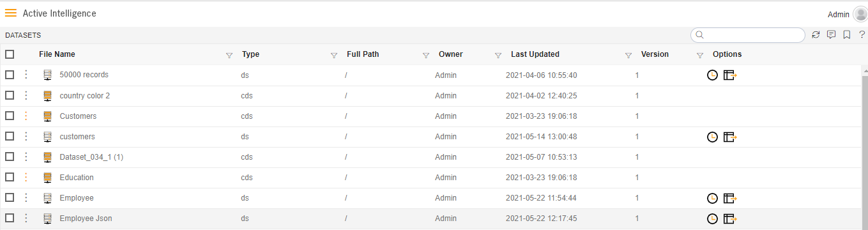Tick the select-all checkbox in the header

click(10, 54)
